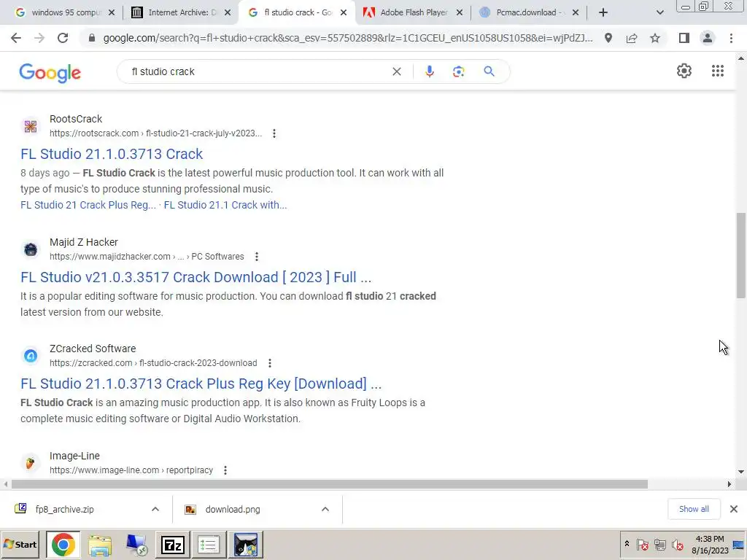Clear the search box with the X
Screen dimensions: 747x560
[x=396, y=71]
